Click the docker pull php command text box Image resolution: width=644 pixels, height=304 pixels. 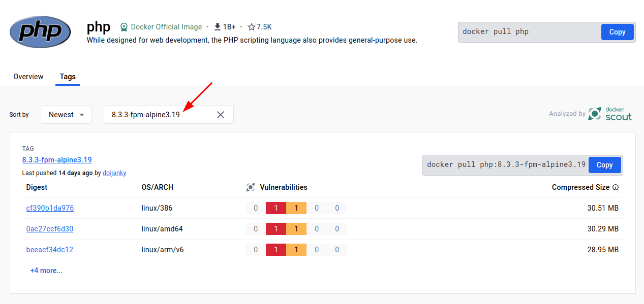[530, 32]
